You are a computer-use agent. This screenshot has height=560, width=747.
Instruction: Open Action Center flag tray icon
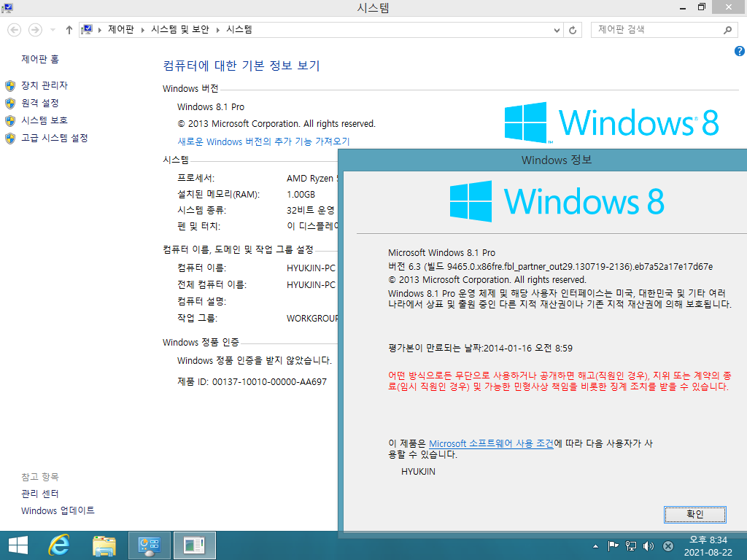click(x=613, y=545)
